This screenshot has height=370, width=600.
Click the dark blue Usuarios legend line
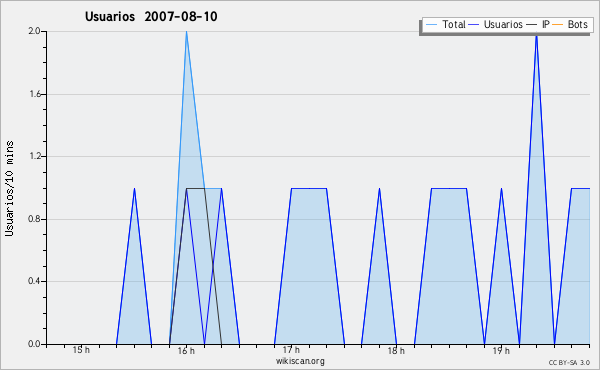(x=474, y=25)
